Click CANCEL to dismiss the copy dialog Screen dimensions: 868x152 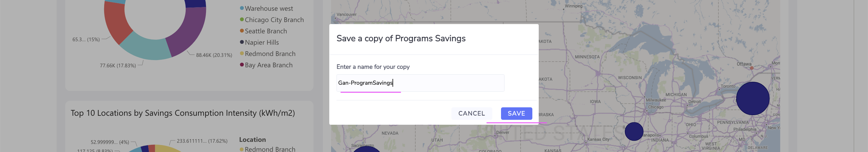pos(471,114)
